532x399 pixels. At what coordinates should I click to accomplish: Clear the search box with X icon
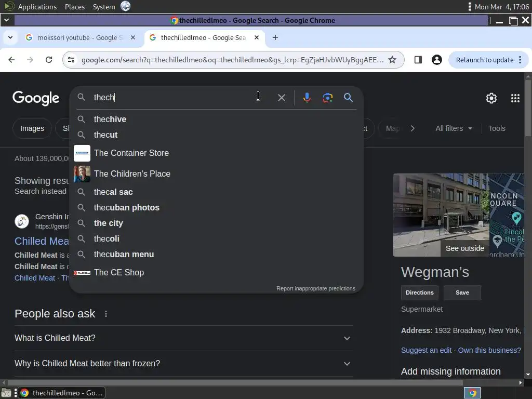point(281,98)
